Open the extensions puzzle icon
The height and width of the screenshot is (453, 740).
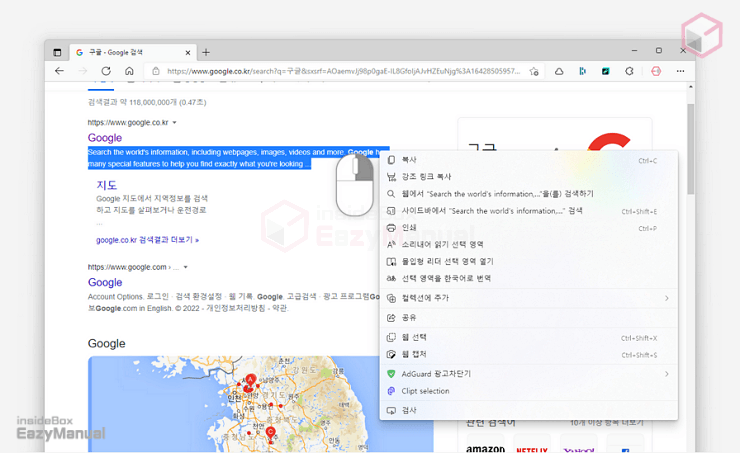629,71
